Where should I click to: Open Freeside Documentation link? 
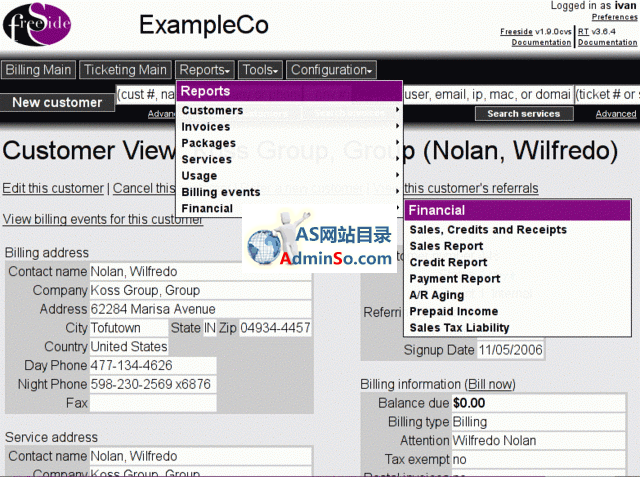point(541,42)
